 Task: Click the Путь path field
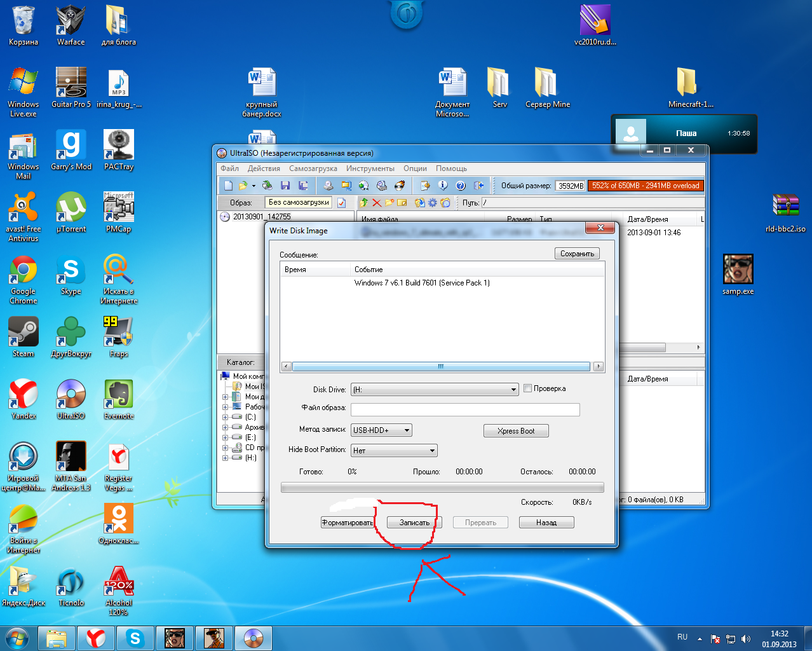pos(592,203)
